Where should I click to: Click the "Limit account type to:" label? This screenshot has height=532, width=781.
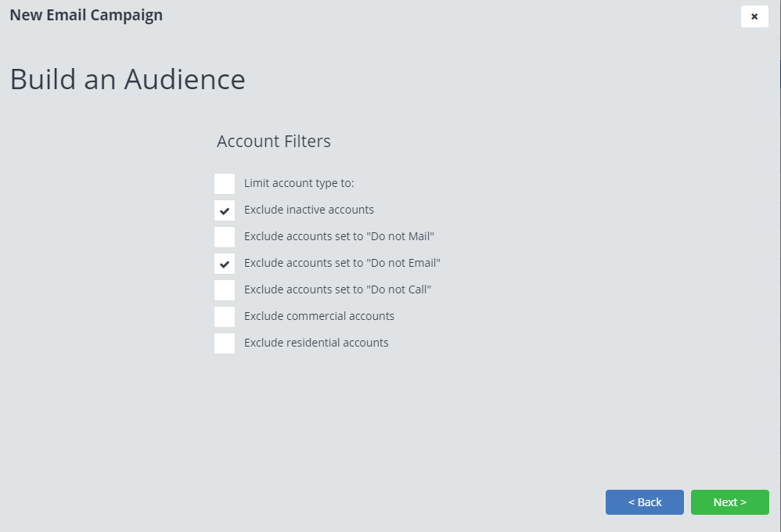pyautogui.click(x=299, y=183)
